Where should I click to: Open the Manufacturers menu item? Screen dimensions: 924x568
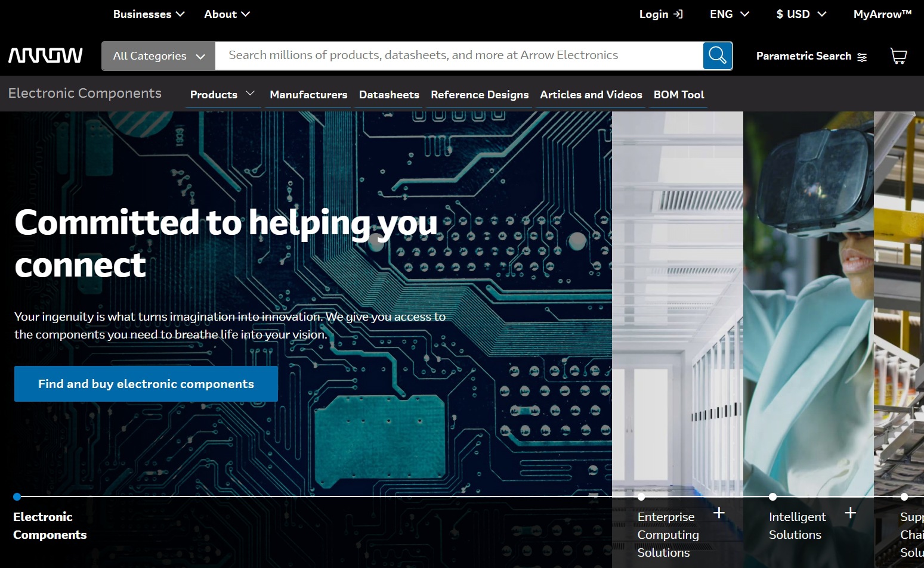[308, 95]
